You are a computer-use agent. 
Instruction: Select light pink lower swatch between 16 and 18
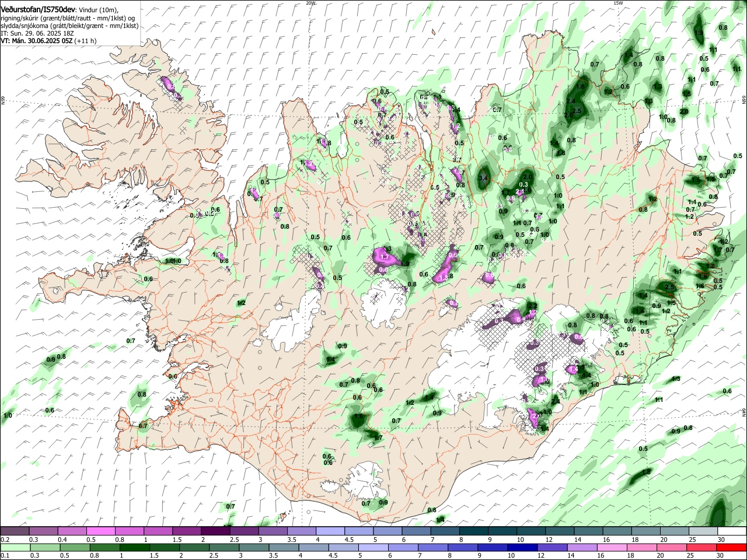pyautogui.click(x=612, y=547)
